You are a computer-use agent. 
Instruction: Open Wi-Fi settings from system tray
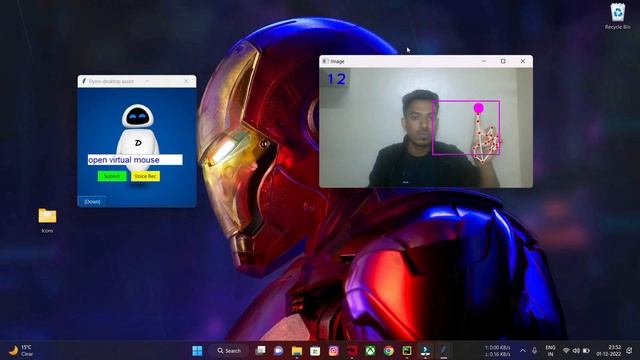click(566, 351)
